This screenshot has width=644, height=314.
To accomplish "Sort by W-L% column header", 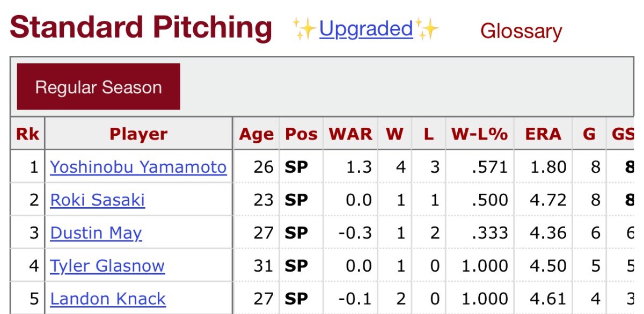I will click(x=479, y=134).
